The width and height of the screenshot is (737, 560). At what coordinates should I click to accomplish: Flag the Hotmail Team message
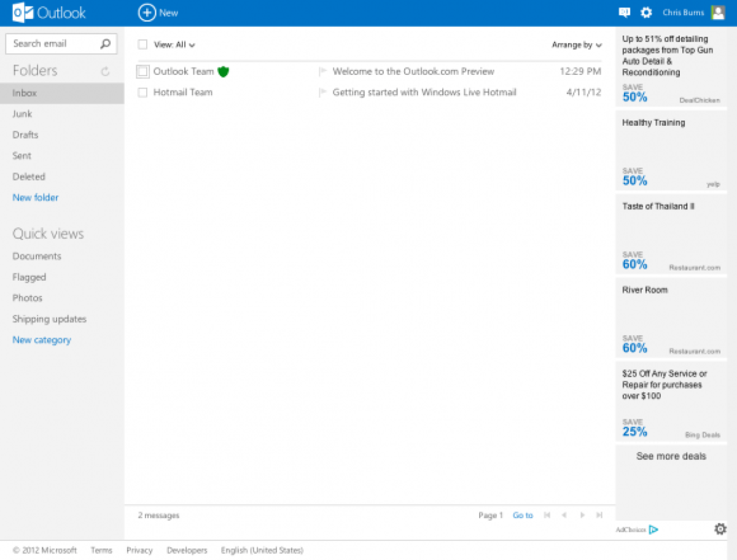click(x=322, y=93)
